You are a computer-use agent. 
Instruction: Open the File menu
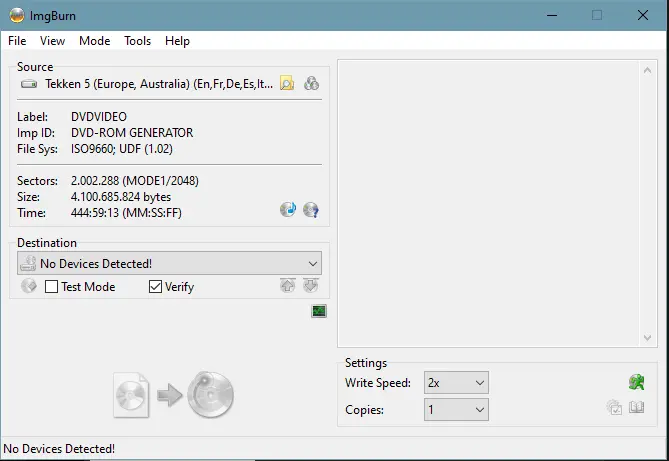[17, 41]
